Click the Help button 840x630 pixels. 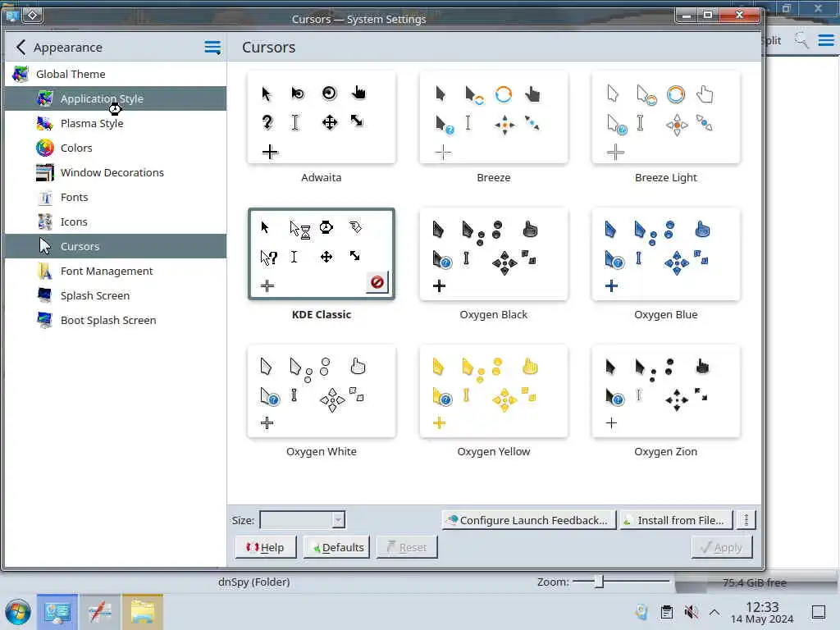[x=266, y=547]
